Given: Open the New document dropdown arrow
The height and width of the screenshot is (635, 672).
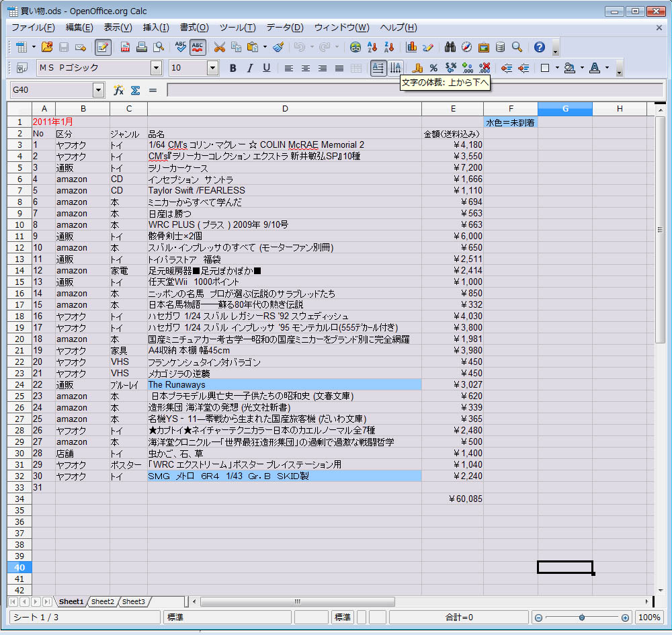Looking at the screenshot, I should coord(34,47).
